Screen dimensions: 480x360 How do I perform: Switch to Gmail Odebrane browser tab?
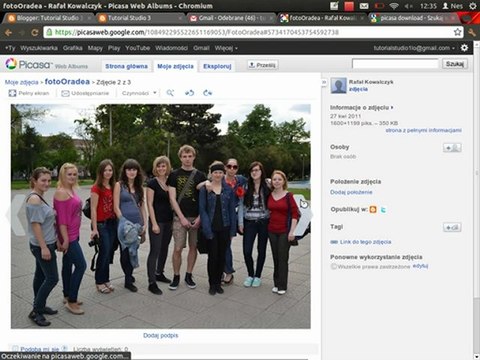(x=230, y=18)
